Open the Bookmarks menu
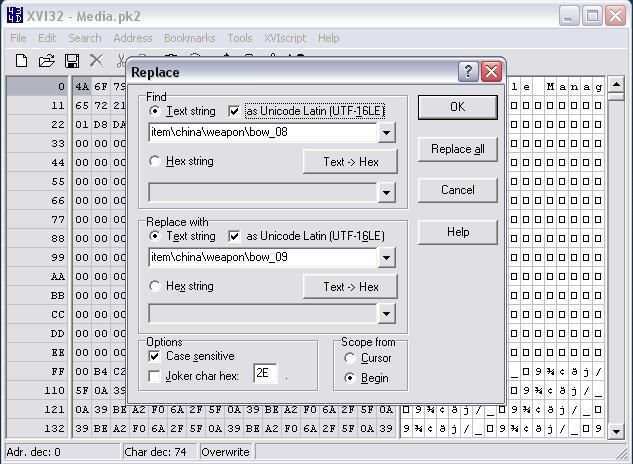The width and height of the screenshot is (633, 464). pos(190,38)
